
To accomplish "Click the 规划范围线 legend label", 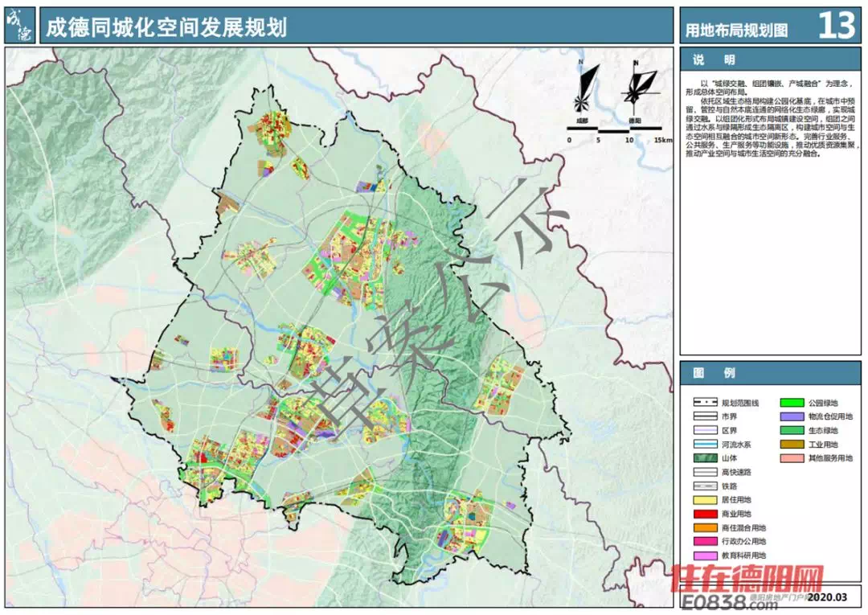I will click(740, 403).
